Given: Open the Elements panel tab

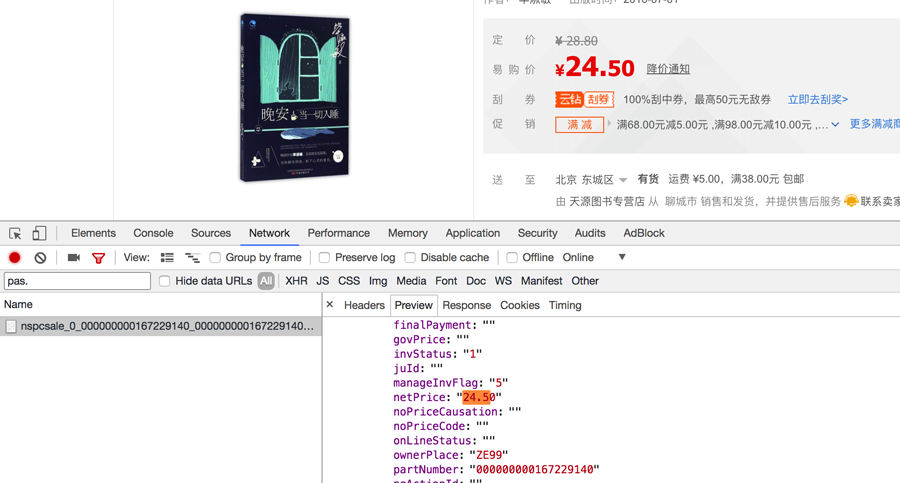Looking at the screenshot, I should click(x=94, y=233).
